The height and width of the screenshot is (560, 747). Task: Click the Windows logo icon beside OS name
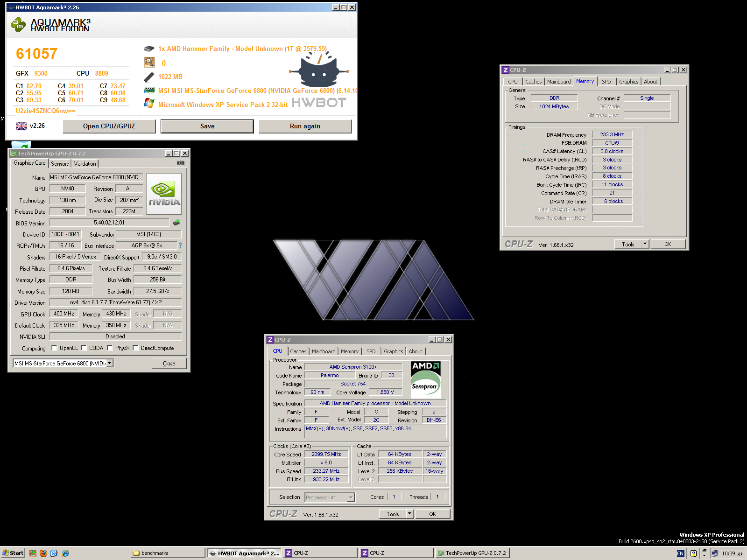point(149,104)
